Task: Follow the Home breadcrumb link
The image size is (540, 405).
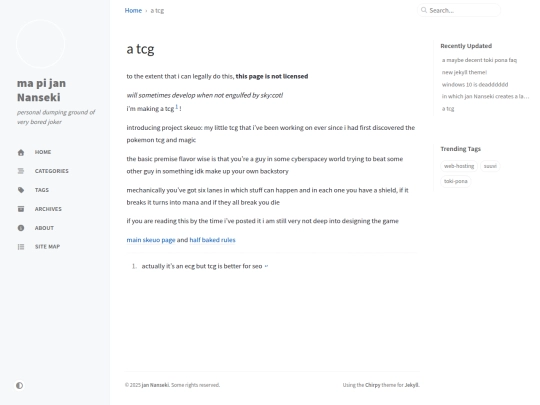Action: click(133, 10)
